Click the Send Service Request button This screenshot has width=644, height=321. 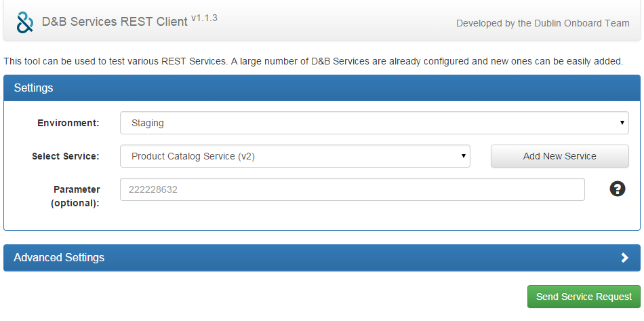pos(584,297)
